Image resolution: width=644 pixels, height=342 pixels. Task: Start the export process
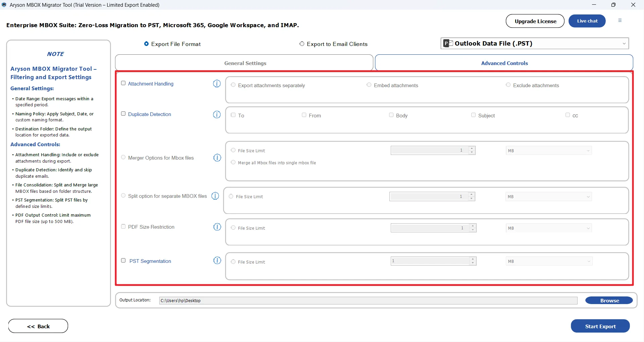point(600,326)
